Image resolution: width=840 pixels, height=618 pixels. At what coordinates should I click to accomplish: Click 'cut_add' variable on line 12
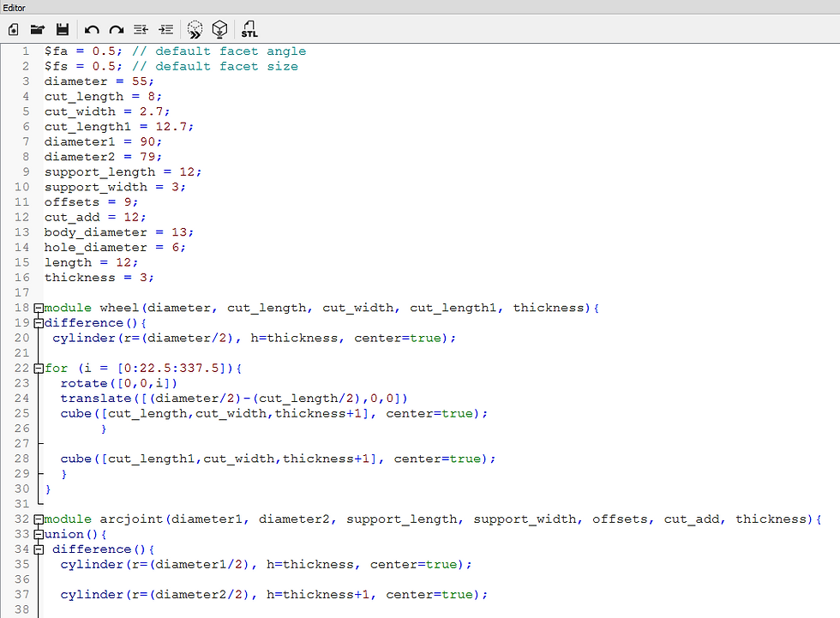[x=72, y=218]
